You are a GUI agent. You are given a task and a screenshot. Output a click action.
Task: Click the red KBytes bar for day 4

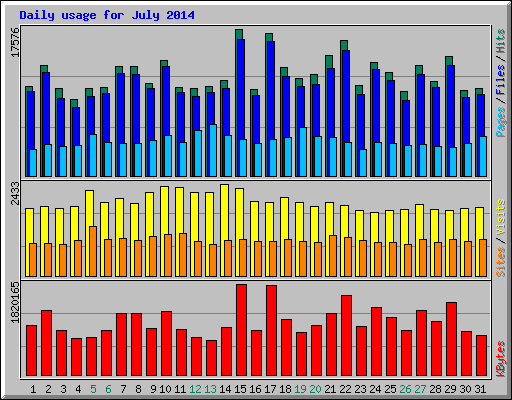76,357
